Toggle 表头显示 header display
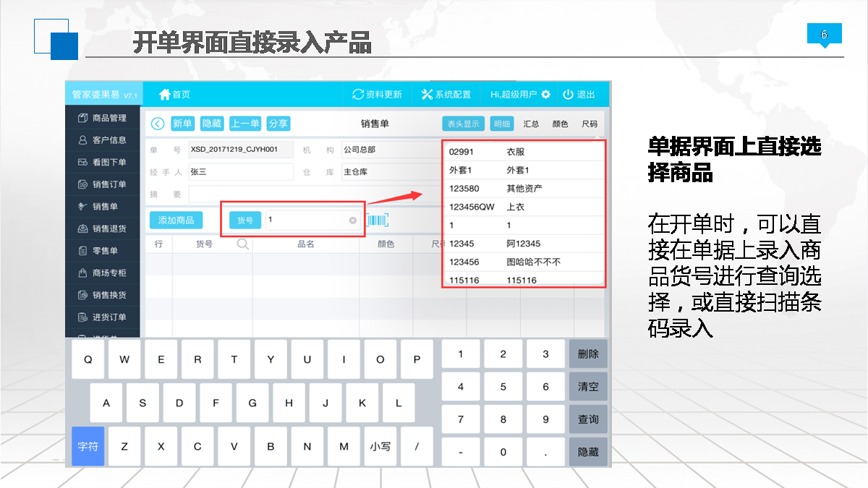This screenshot has width=868, height=488. point(463,124)
